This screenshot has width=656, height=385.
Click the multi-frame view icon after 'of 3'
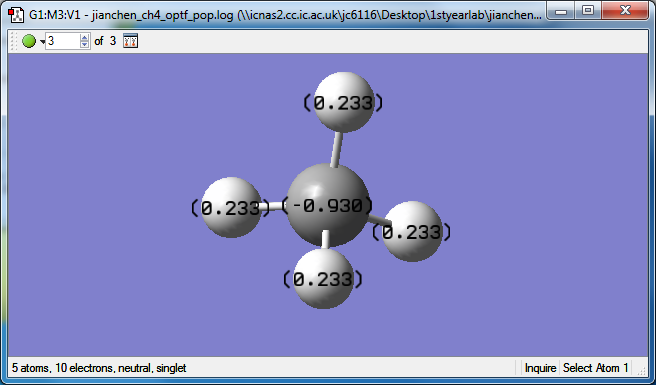[131, 41]
